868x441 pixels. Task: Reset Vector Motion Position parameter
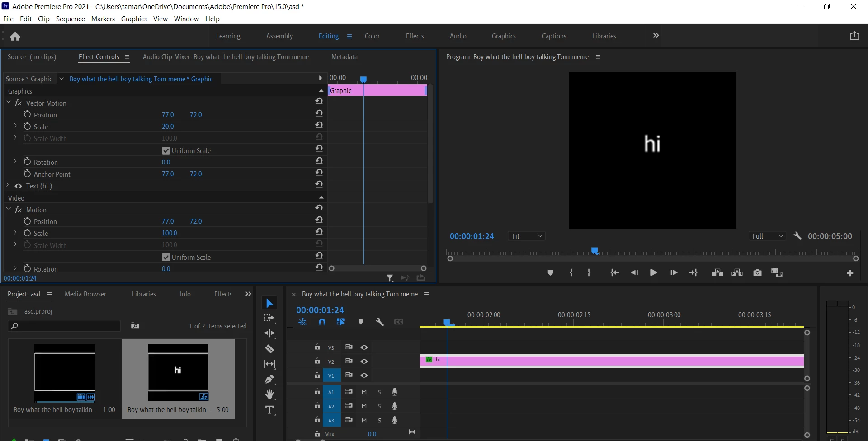tap(319, 113)
